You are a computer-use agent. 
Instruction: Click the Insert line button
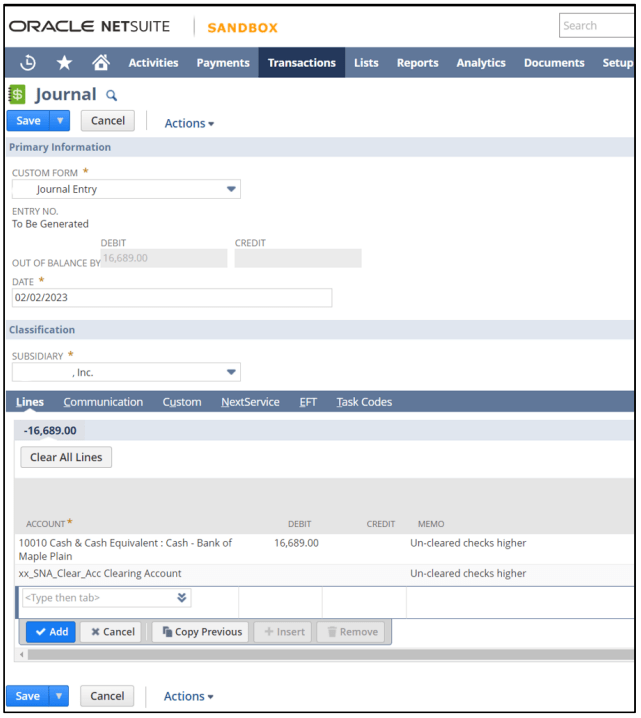284,632
